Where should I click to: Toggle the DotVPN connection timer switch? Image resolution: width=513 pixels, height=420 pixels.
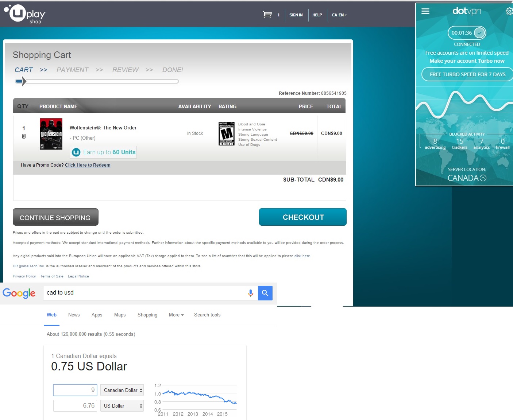point(467,33)
